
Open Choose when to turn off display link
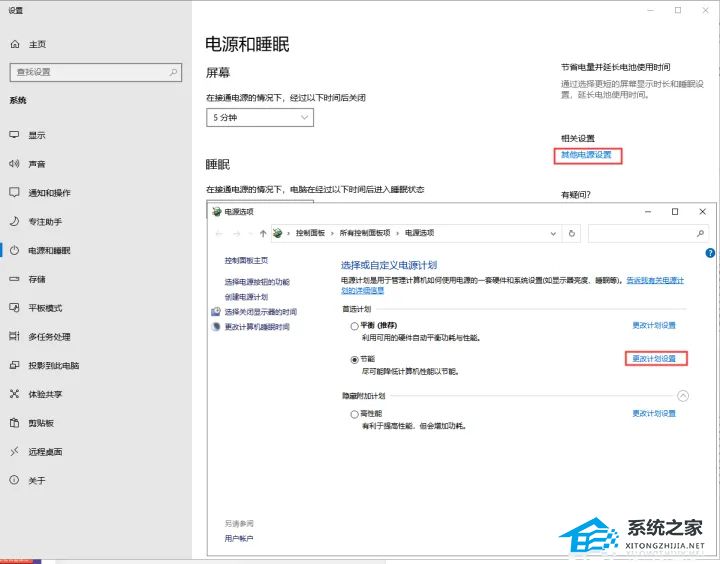point(260,312)
